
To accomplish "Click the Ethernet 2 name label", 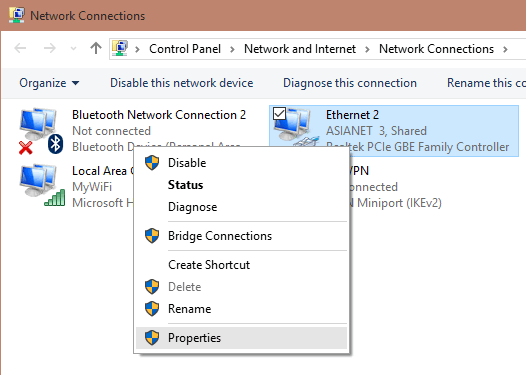I will [352, 115].
